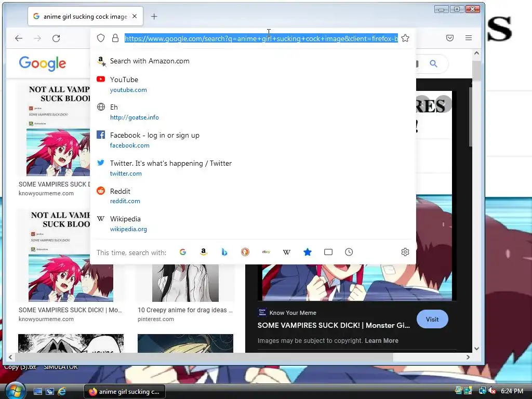Image resolution: width=532 pixels, height=399 pixels.
Task: Go back to the previous page
Action: coord(19,38)
